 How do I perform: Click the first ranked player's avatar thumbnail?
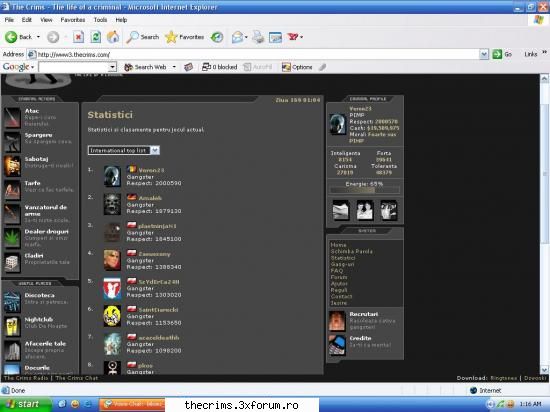click(x=112, y=176)
